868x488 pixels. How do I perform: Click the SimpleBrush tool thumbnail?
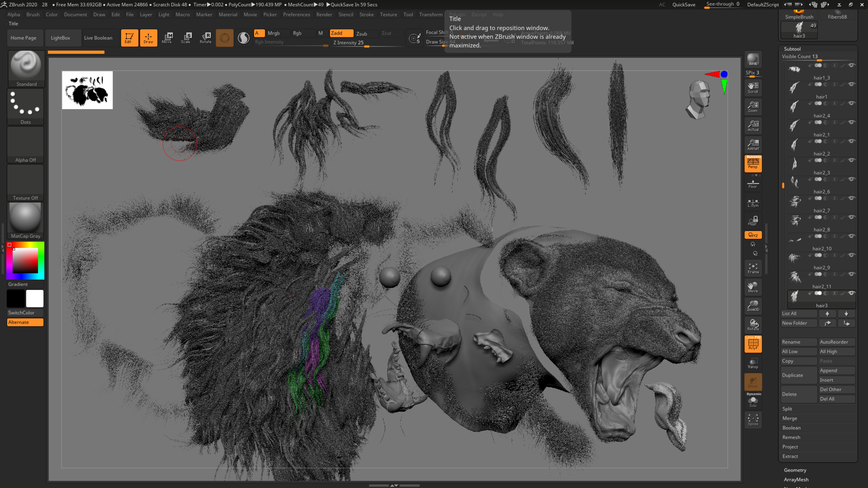799,15
